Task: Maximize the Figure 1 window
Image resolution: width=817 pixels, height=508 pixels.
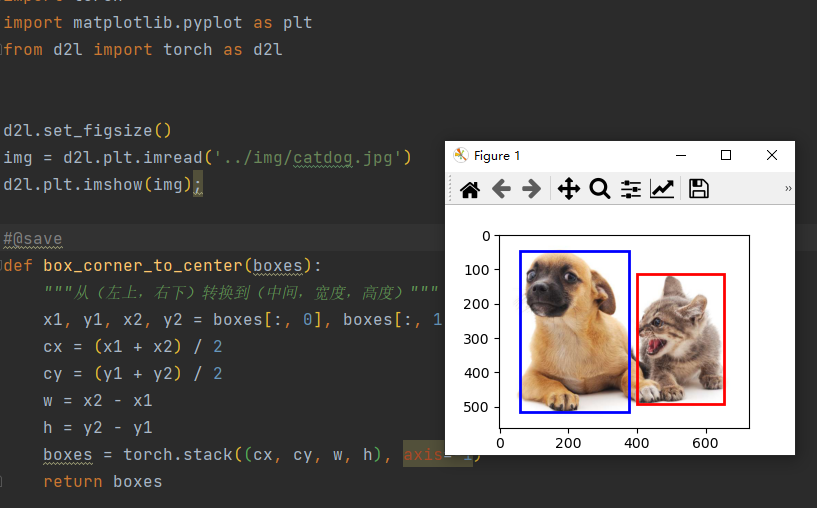Action: (726, 155)
